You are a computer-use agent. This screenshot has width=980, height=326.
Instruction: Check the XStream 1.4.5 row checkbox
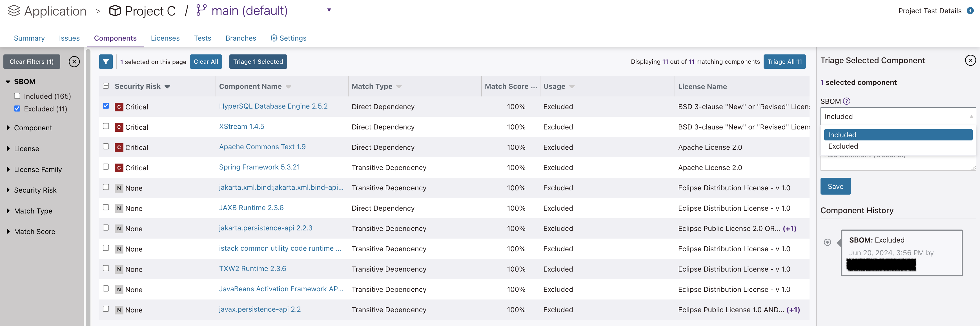click(106, 126)
